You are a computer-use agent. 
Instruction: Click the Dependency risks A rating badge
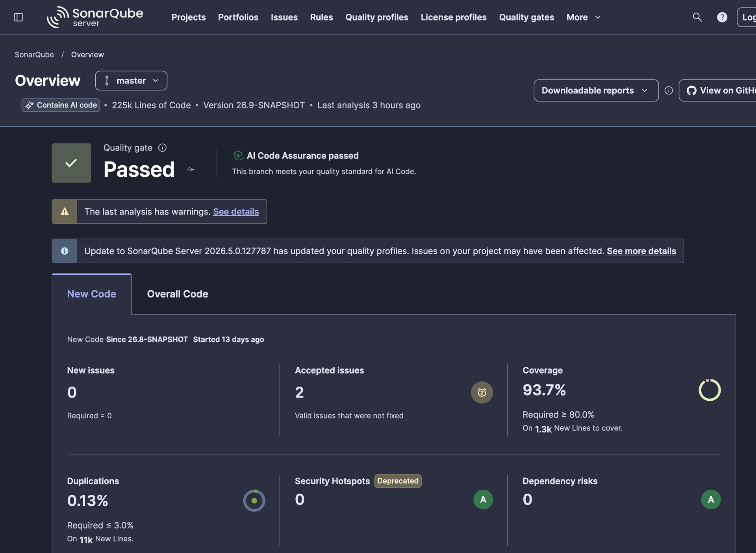click(711, 499)
